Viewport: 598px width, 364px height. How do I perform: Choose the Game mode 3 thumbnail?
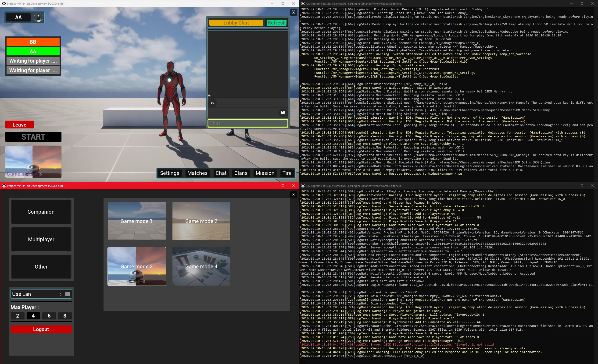pyautogui.click(x=137, y=266)
